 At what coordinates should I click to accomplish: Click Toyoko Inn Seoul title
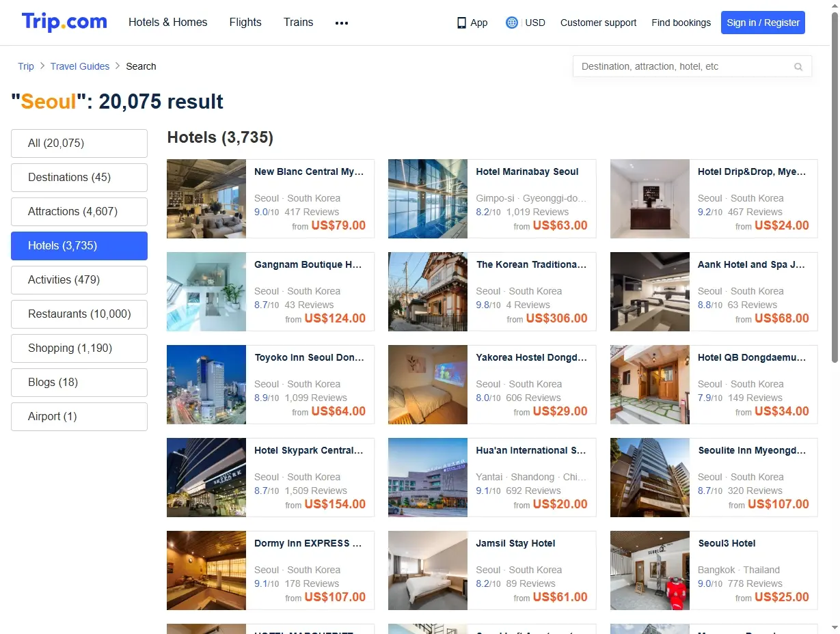pos(310,358)
